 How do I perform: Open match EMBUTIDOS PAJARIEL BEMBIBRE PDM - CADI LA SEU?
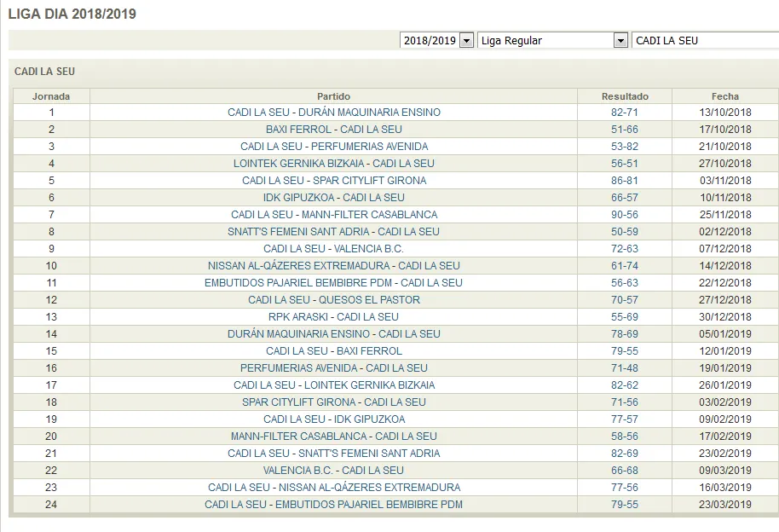point(334,283)
